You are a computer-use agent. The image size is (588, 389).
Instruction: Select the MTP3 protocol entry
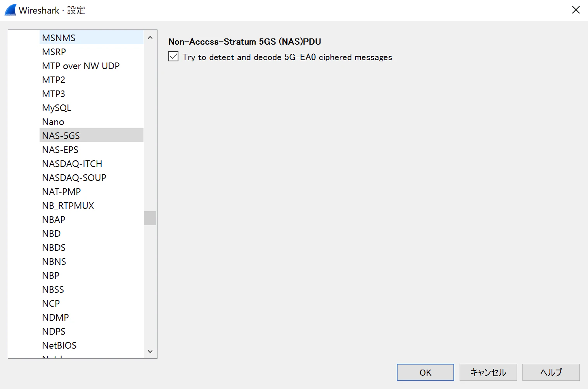(x=92, y=94)
